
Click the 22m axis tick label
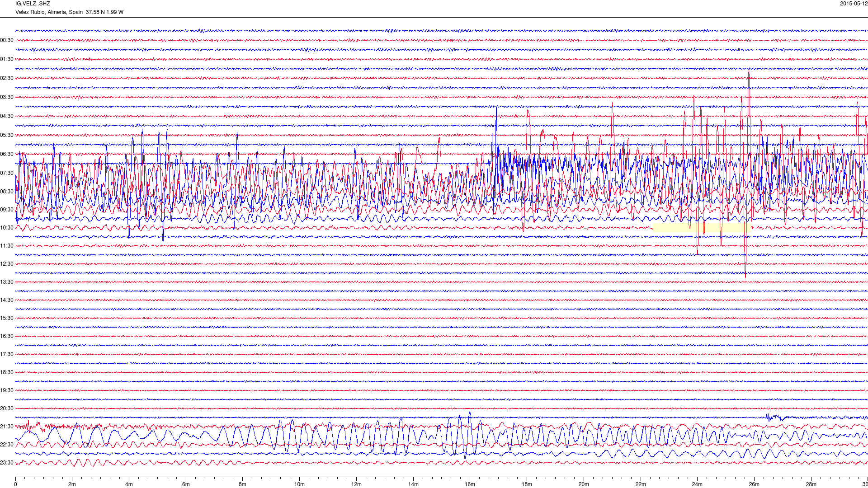641,484
